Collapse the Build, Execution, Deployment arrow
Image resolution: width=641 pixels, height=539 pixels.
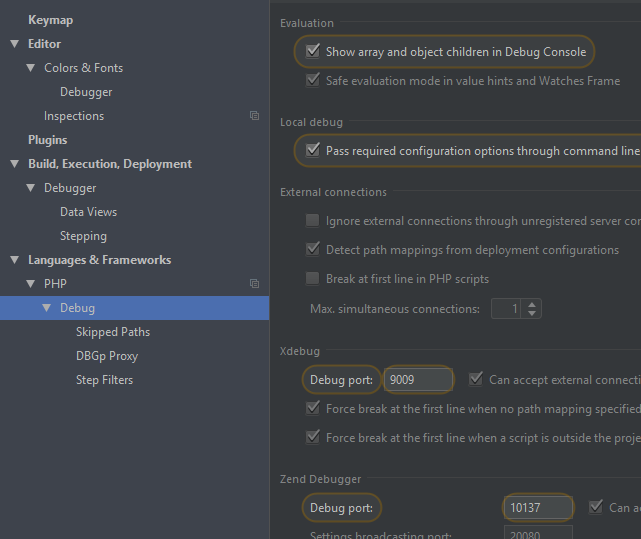click(x=15, y=164)
